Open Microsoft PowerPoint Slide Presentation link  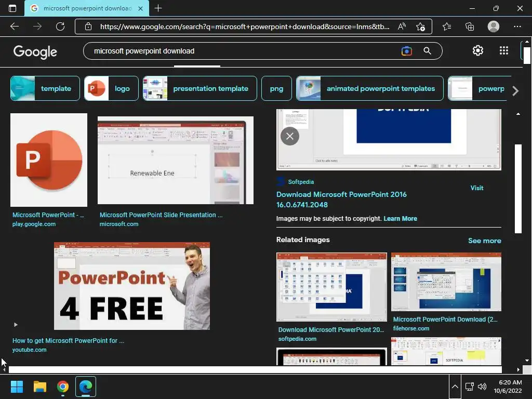161,215
